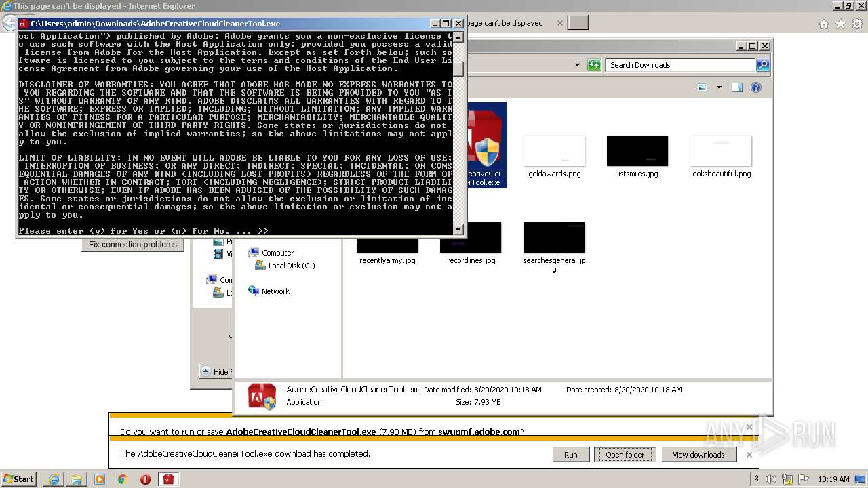Viewport: 868px width, 488px height.
Task: Close the 'page can't be displayed' tab
Action: tap(559, 23)
